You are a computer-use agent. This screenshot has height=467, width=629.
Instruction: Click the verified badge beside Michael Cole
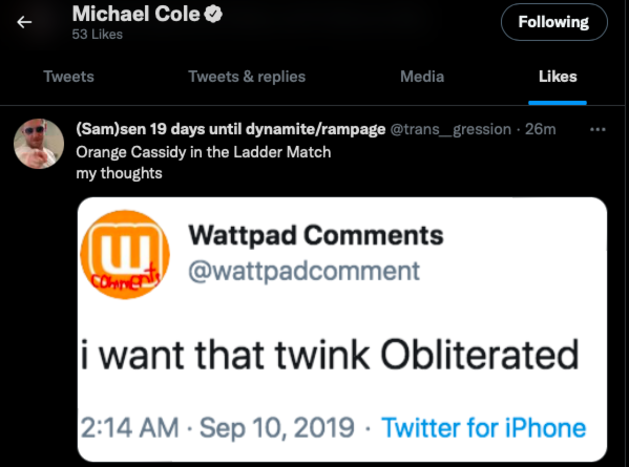point(213,15)
